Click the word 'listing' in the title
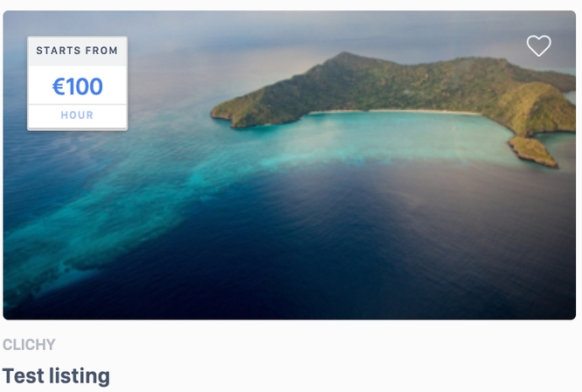Image resolution: width=582 pixels, height=392 pixels. coord(80,375)
